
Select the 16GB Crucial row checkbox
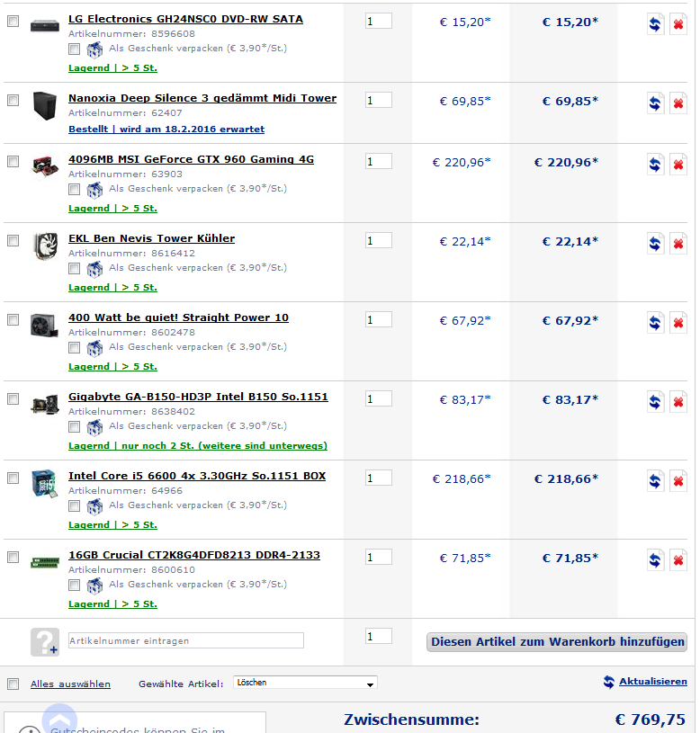13,558
